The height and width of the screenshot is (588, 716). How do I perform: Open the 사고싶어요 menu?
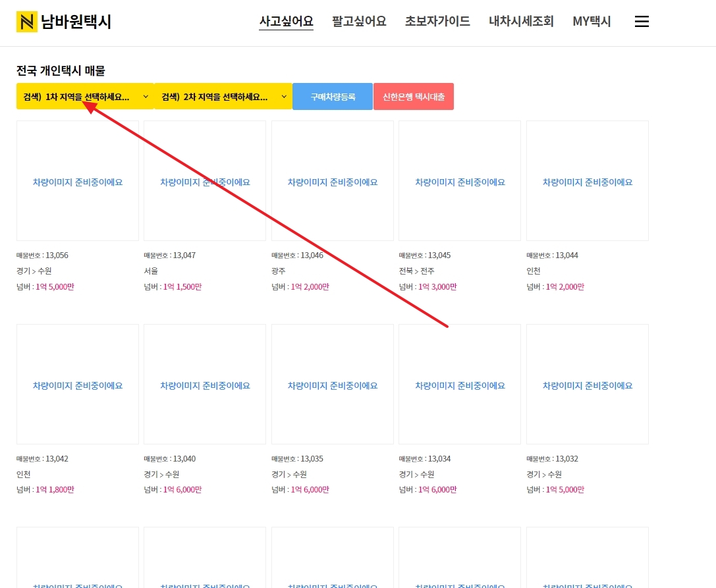[286, 22]
